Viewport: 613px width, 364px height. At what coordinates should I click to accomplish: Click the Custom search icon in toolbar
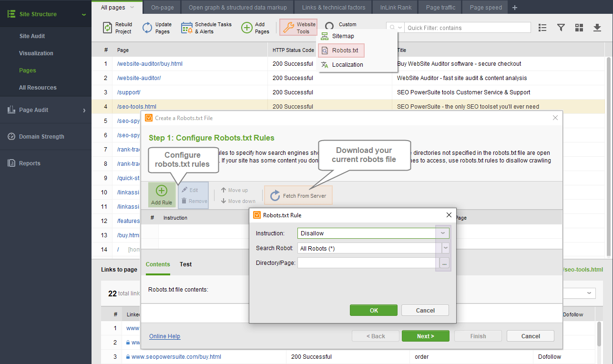click(x=329, y=25)
